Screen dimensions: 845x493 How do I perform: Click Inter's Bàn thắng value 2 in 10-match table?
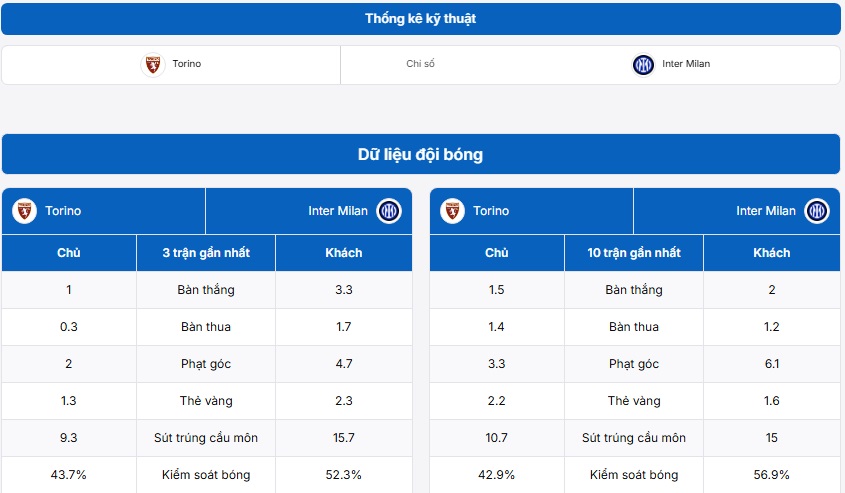(x=772, y=290)
